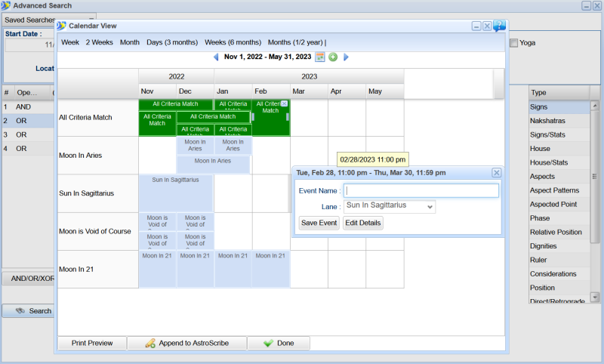Type in the Event Name field
The width and height of the screenshot is (604, 364).
(x=421, y=190)
